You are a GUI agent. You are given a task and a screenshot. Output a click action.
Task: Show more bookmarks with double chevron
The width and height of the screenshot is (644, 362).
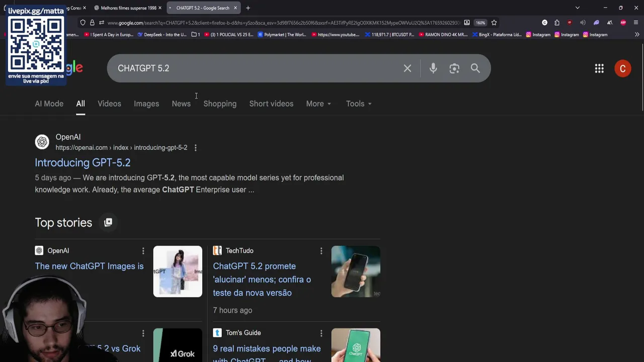[637, 35]
